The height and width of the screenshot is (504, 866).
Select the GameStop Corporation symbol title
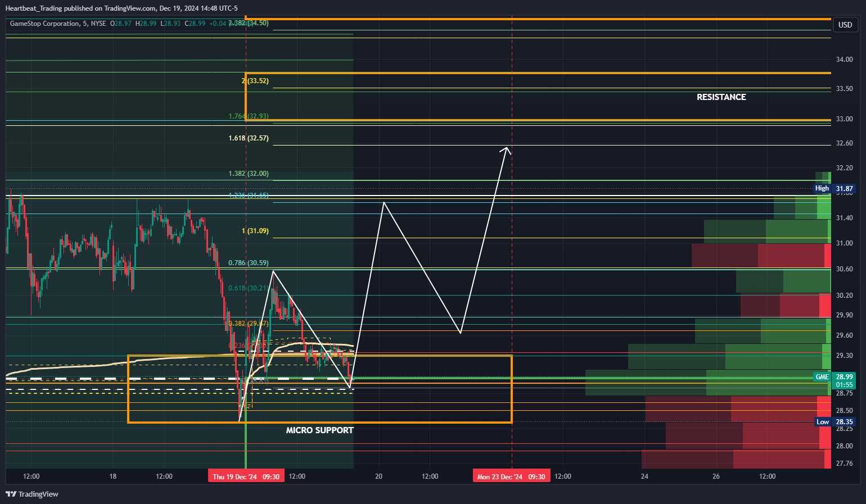click(x=44, y=24)
